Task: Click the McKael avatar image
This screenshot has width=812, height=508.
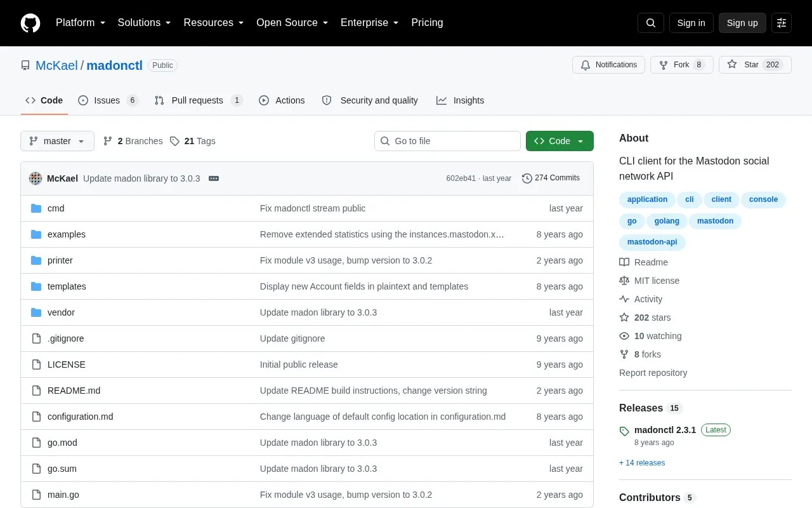Action: click(x=36, y=178)
